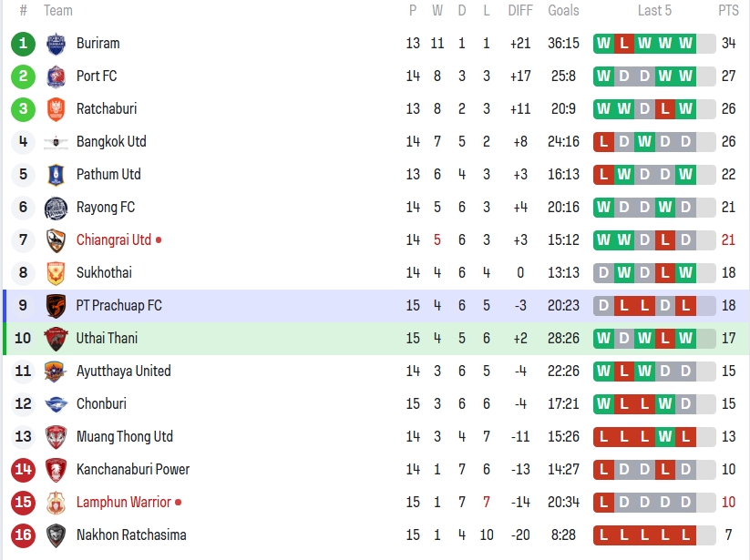Click the Ratchaburi orange crest icon

pyautogui.click(x=56, y=109)
